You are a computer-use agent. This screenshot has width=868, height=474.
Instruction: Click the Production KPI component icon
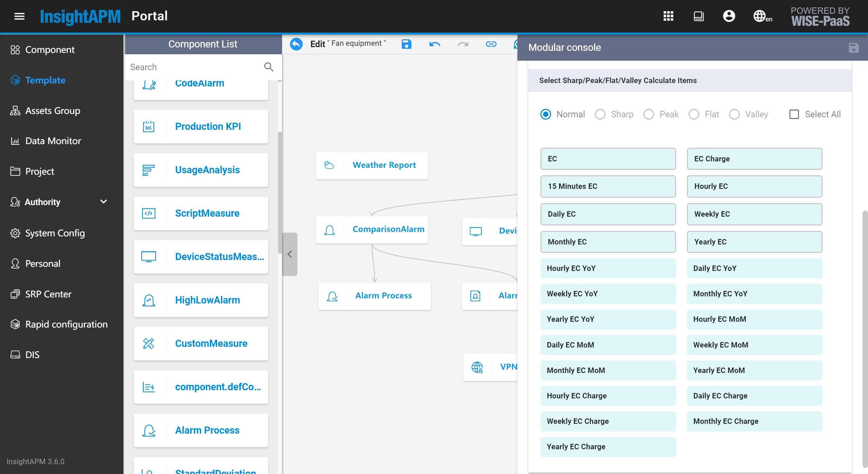pos(148,126)
